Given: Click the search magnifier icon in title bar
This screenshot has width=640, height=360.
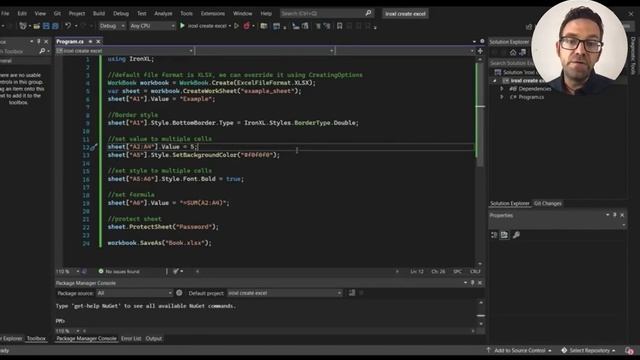Looking at the screenshot, I should [x=368, y=13].
